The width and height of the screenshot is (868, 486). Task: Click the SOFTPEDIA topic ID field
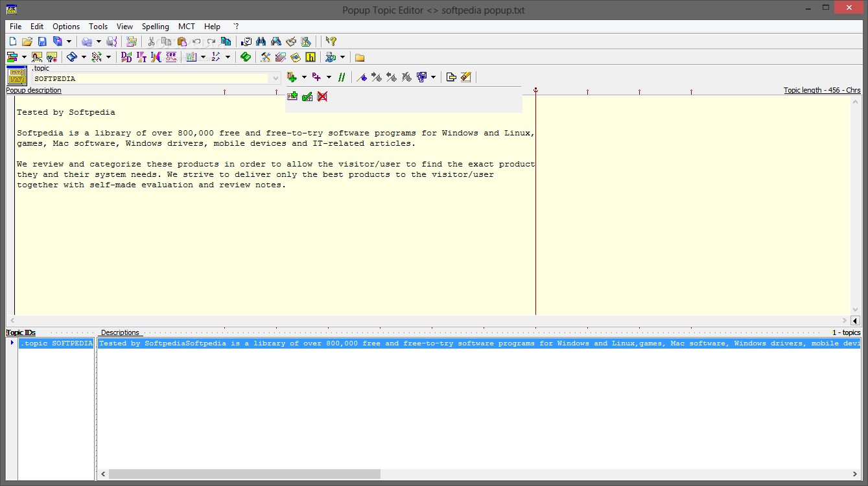coord(150,78)
